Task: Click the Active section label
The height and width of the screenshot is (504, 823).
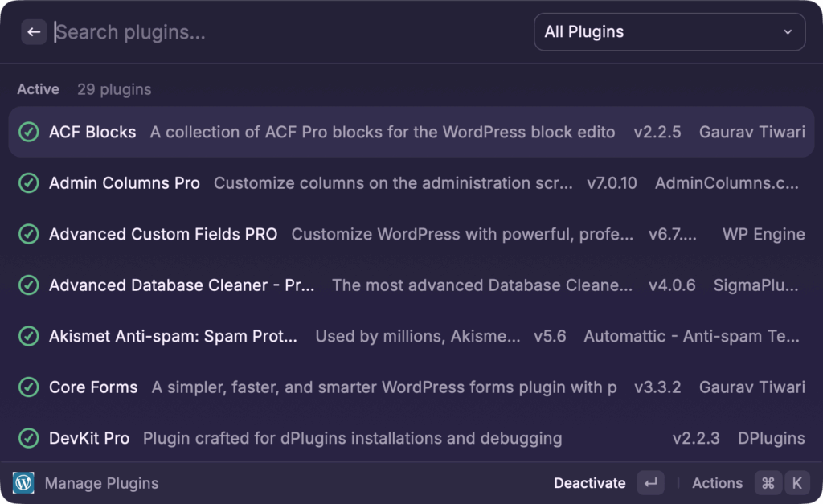Action: point(38,89)
